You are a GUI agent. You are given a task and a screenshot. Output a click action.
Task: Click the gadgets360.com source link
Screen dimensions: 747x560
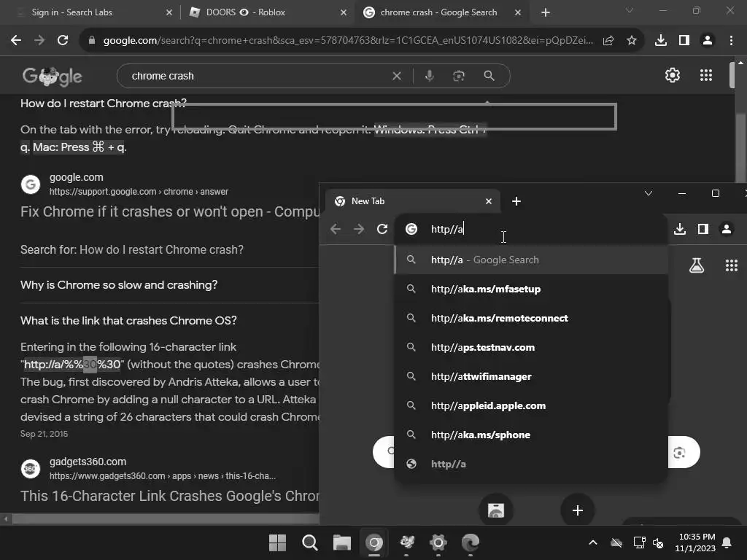point(163,475)
